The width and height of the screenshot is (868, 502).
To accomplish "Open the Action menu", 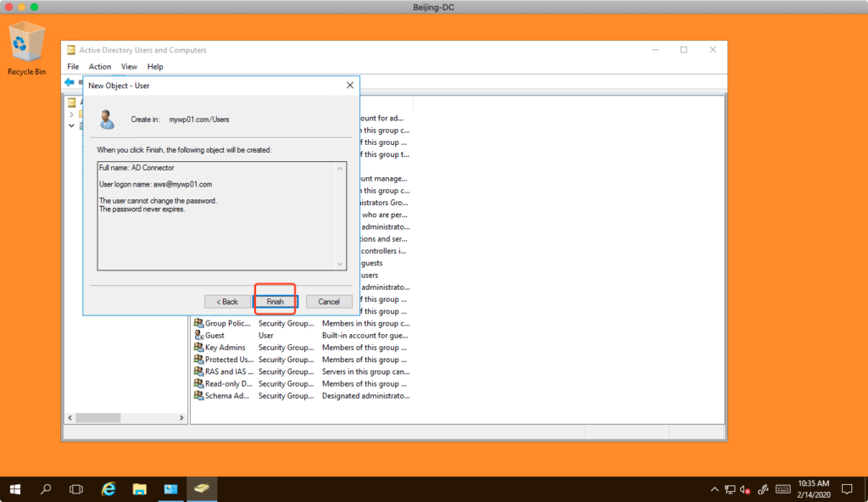I will tap(100, 67).
